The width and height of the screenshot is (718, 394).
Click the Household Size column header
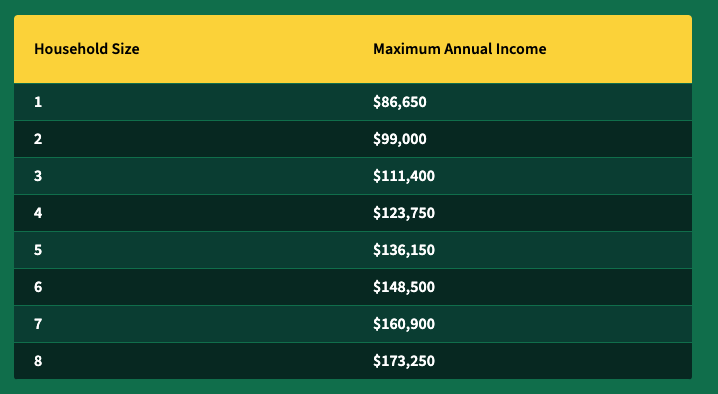click(x=87, y=49)
